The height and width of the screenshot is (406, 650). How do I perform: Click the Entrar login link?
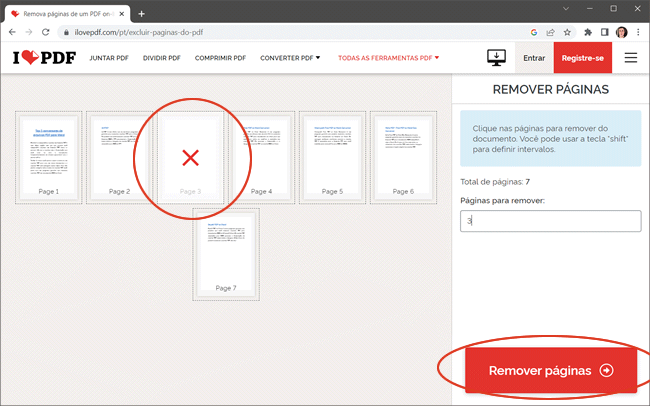534,58
